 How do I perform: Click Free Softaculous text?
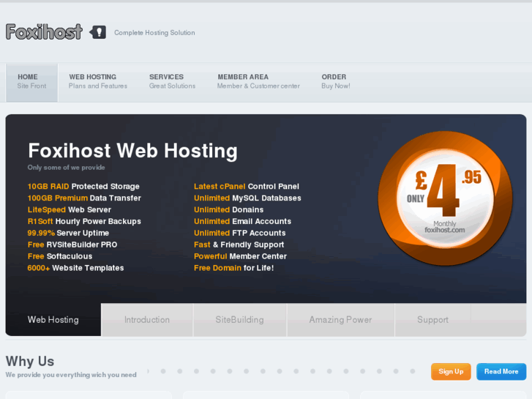60,256
